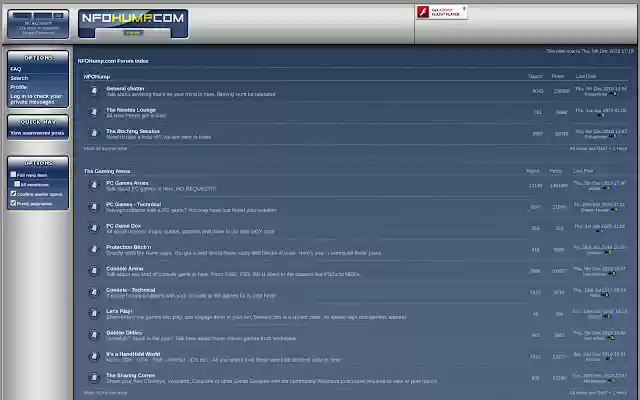View latest post arrow in PC Games Arena row
Viewport: 640px width, 400px height.
(x=607, y=188)
